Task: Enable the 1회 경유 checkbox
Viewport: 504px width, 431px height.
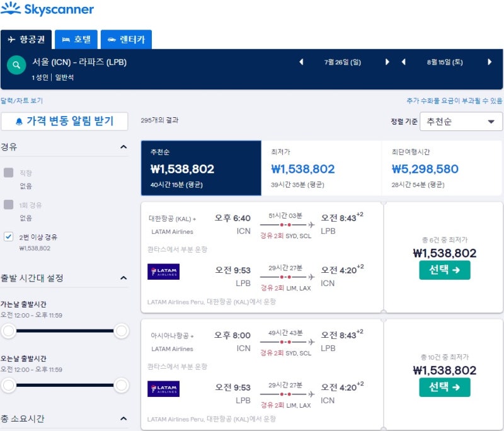Action: coord(8,204)
